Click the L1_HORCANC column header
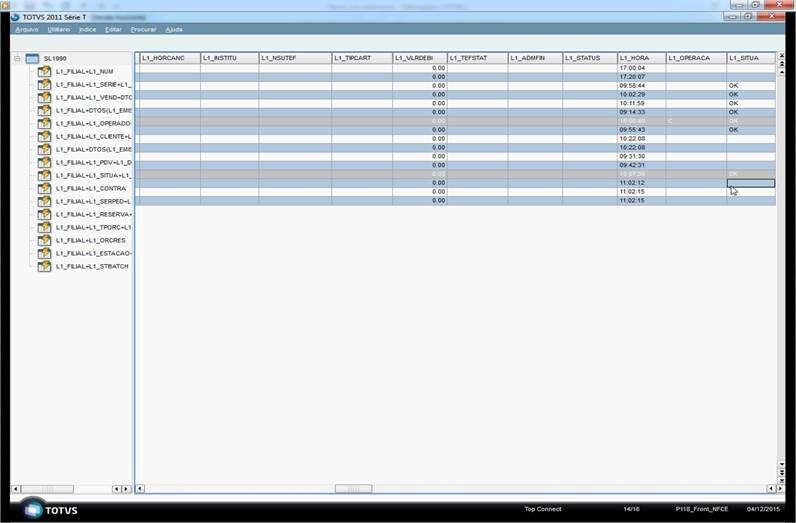The height and width of the screenshot is (523, 796). pyautogui.click(x=170, y=58)
